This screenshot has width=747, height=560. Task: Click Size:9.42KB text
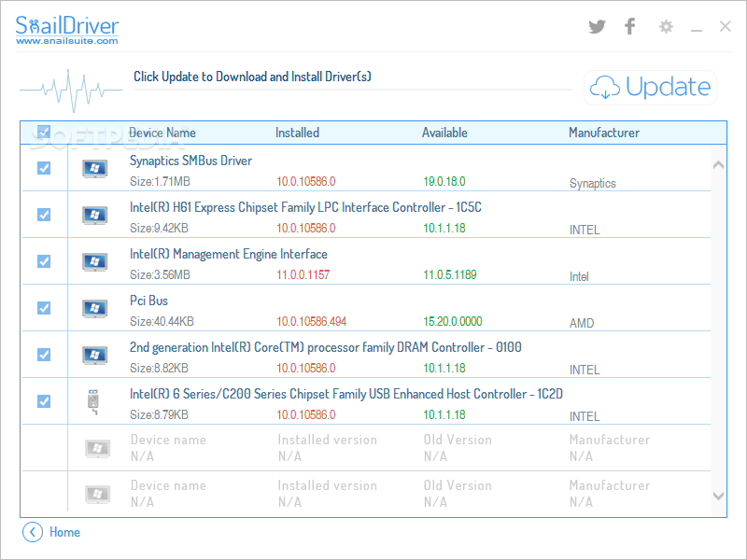click(x=159, y=228)
